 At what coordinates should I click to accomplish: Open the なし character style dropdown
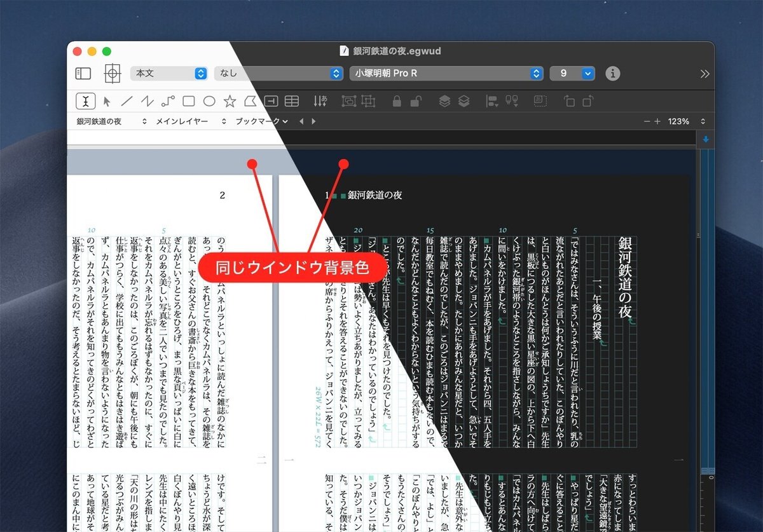point(278,73)
